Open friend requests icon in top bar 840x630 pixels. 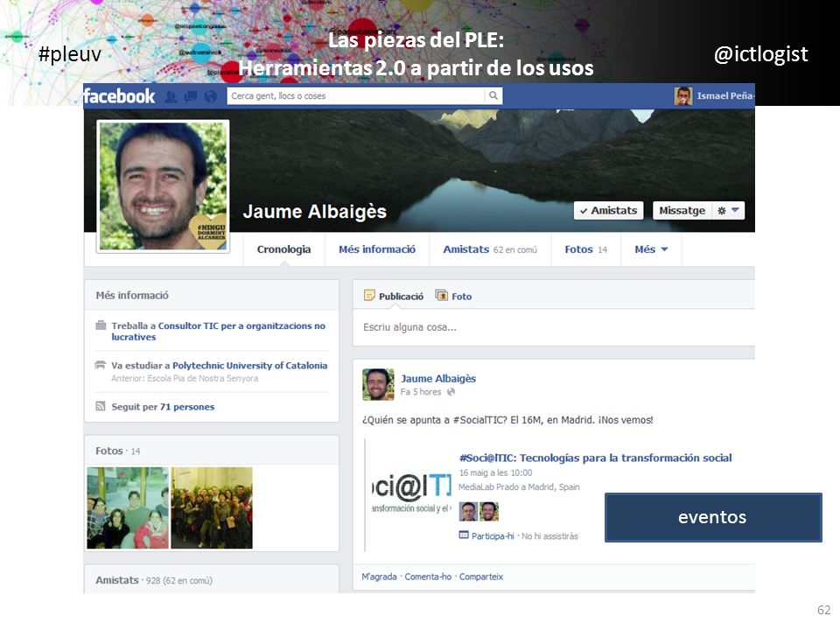(171, 96)
